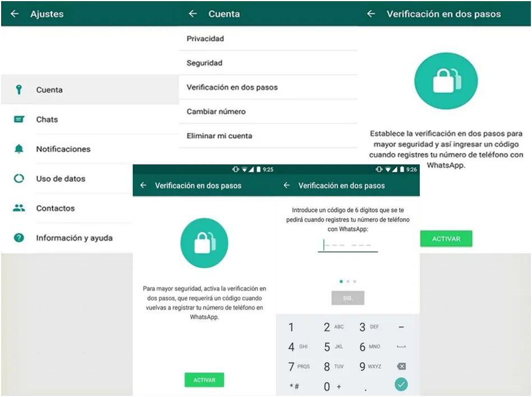This screenshot has width=532, height=397.
Task: Tap the green checkmark confirm key
Action: pos(401,384)
